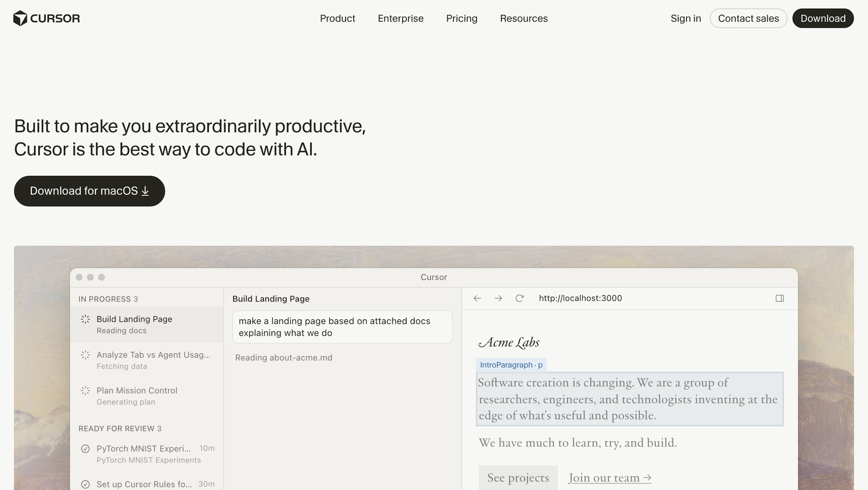The height and width of the screenshot is (490, 868).
Task: Click 'Reading about-acme.md' status text
Action: pyautogui.click(x=283, y=358)
